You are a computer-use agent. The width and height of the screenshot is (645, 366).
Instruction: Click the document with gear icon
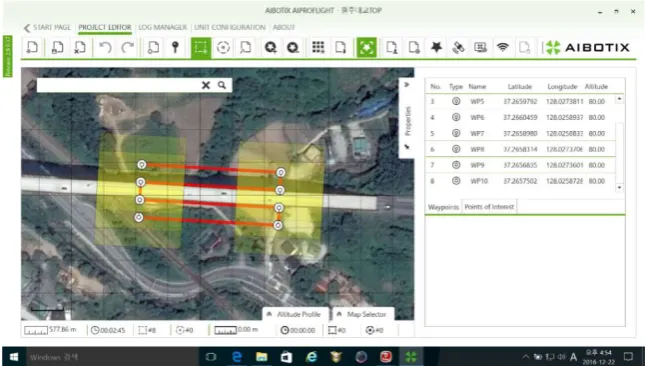tap(414, 47)
